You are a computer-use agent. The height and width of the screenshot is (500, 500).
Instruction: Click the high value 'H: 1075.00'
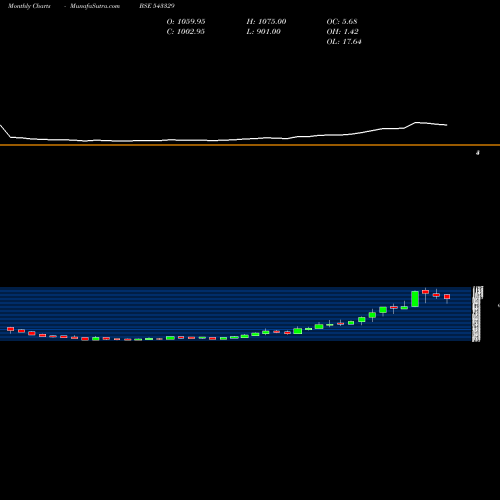coord(266,22)
